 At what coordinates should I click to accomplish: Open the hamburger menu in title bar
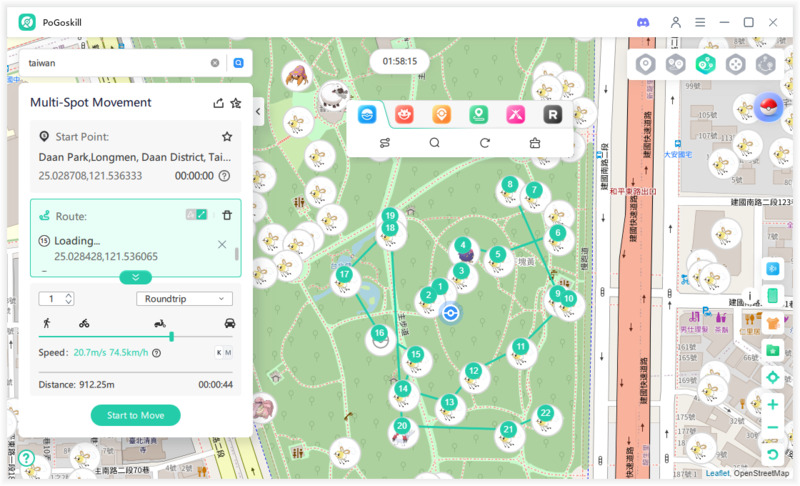[x=700, y=22]
